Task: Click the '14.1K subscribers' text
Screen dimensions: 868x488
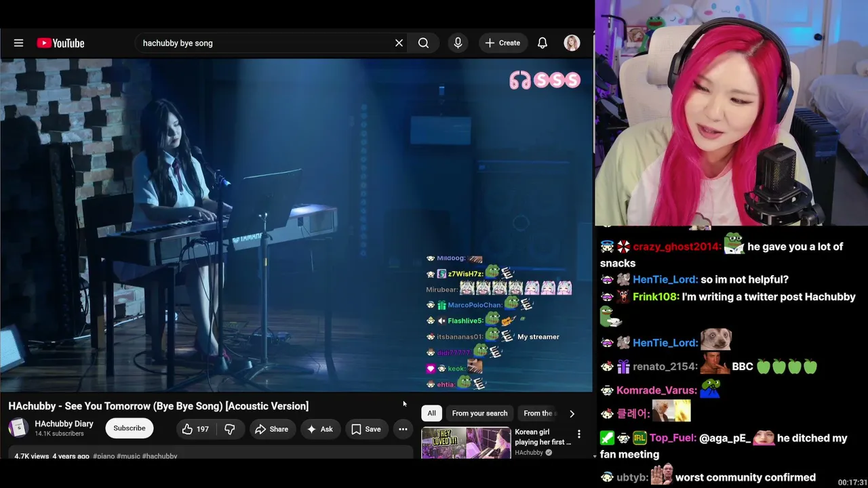Action: (x=60, y=434)
